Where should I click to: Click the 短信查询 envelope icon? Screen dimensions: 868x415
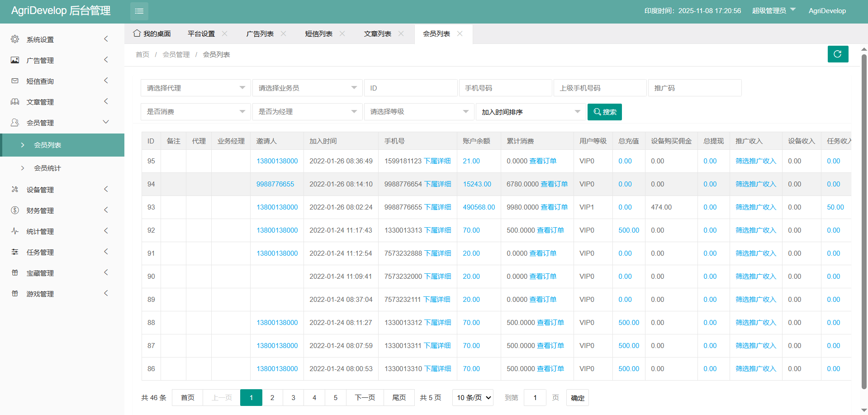coord(15,81)
